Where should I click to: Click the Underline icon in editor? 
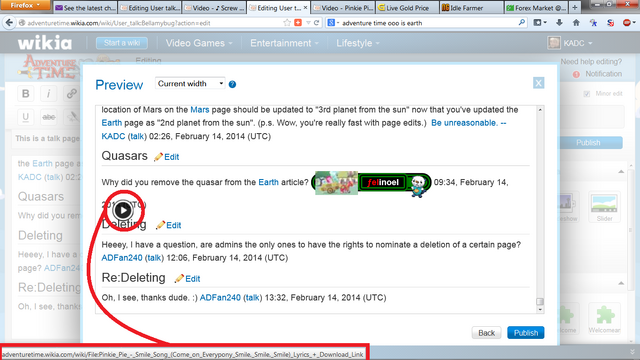click(25, 117)
